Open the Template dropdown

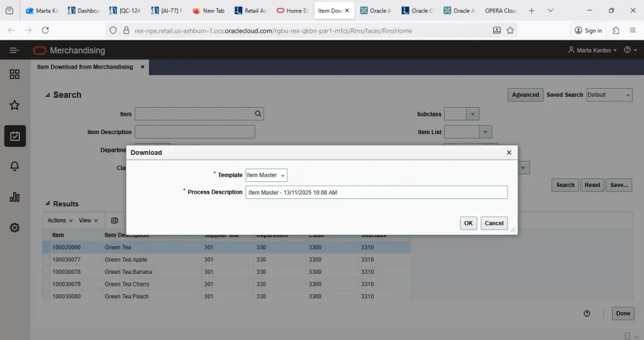click(266, 175)
